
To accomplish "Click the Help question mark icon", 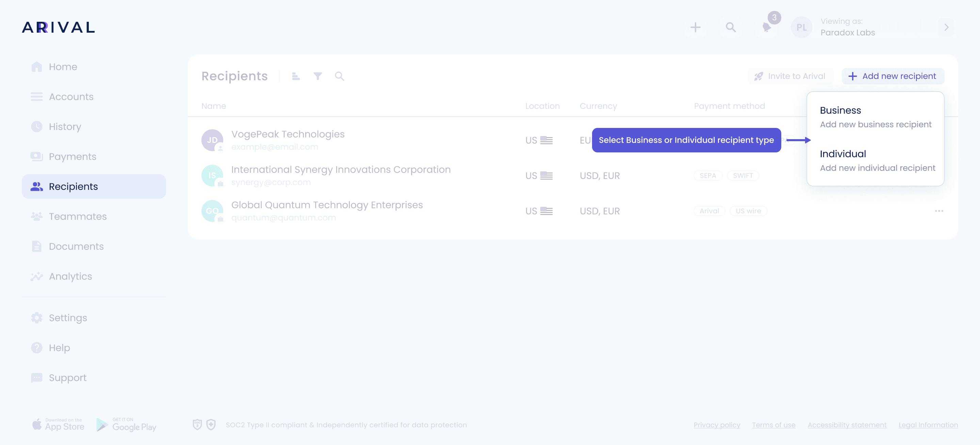I will click(36, 348).
